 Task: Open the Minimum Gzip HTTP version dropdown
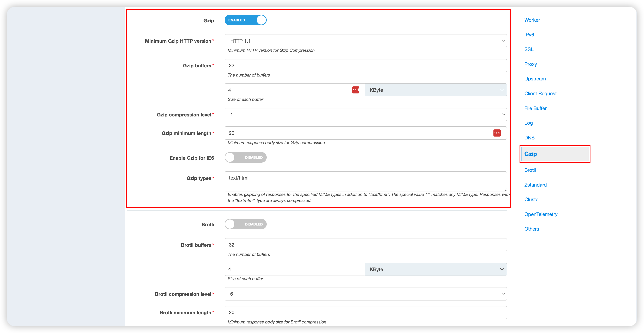point(365,41)
